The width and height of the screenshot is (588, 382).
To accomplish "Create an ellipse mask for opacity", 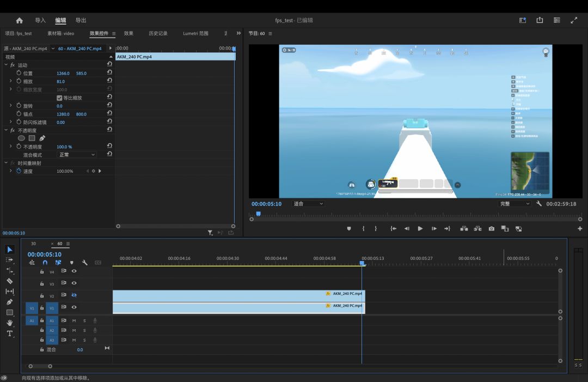I will point(21,138).
